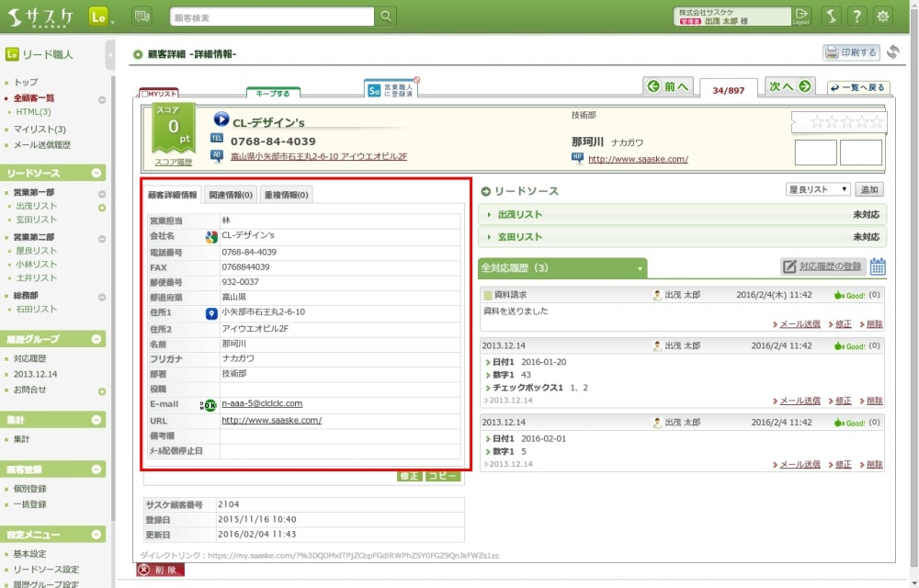Open マイリスト(3) in sidebar
The image size is (919, 588).
tap(40, 129)
